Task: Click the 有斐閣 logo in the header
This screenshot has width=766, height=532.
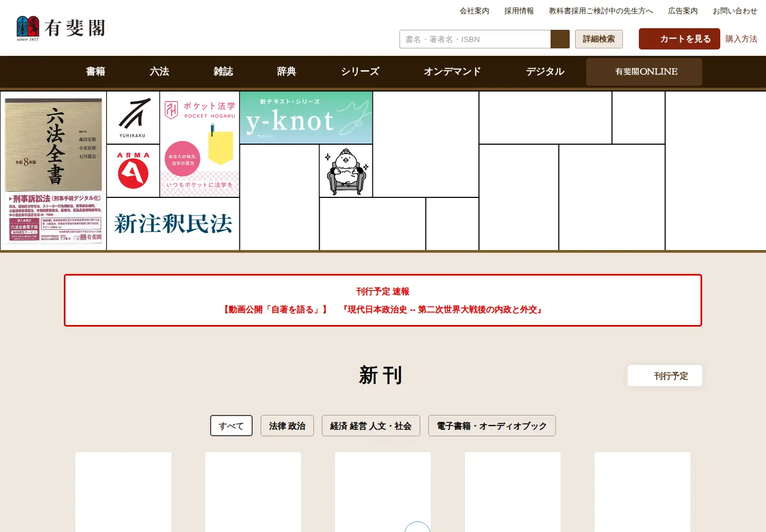Action: click(61, 28)
